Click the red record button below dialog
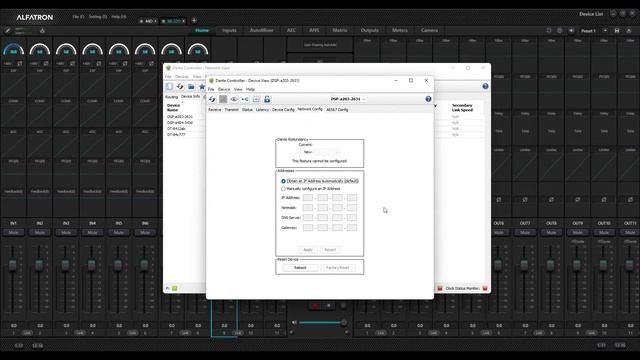This screenshot has width=640, height=360. [315, 305]
